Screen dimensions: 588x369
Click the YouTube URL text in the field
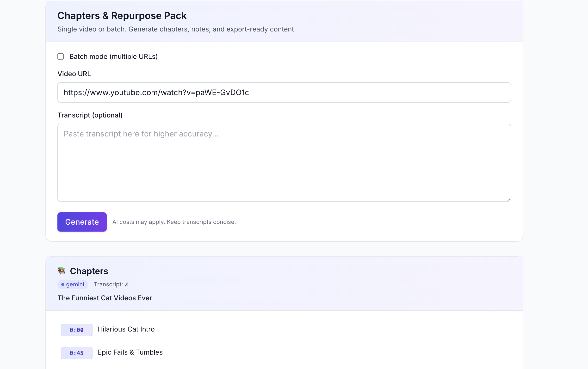pyautogui.click(x=156, y=92)
